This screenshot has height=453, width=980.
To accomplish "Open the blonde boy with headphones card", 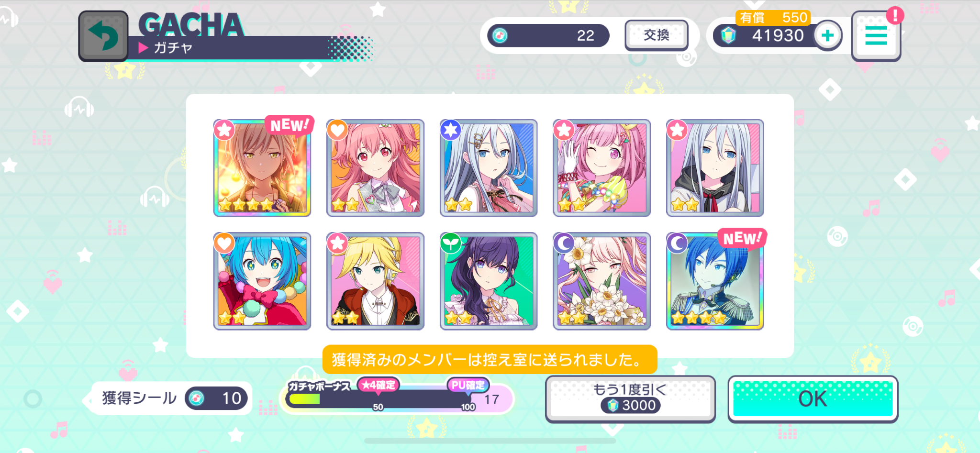I will pyautogui.click(x=375, y=281).
